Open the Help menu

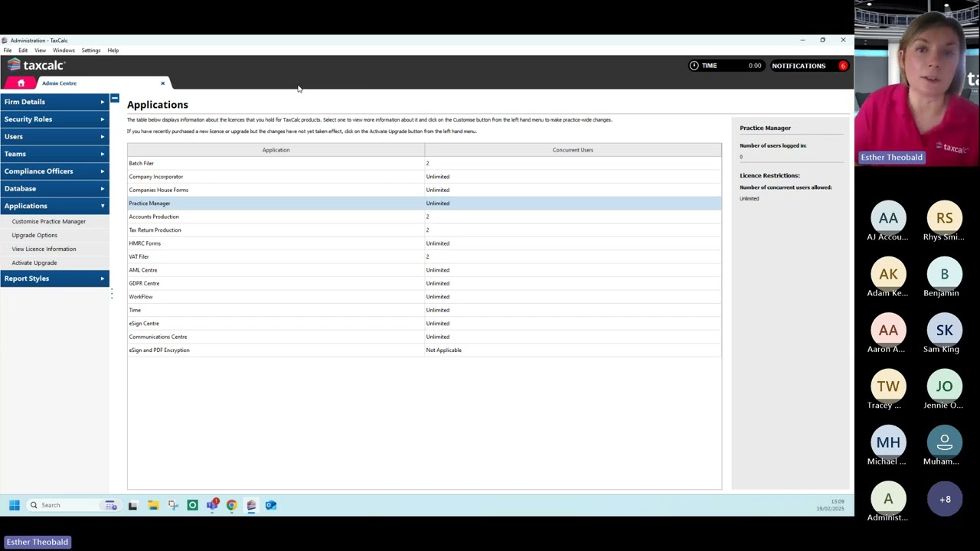pyautogui.click(x=113, y=51)
